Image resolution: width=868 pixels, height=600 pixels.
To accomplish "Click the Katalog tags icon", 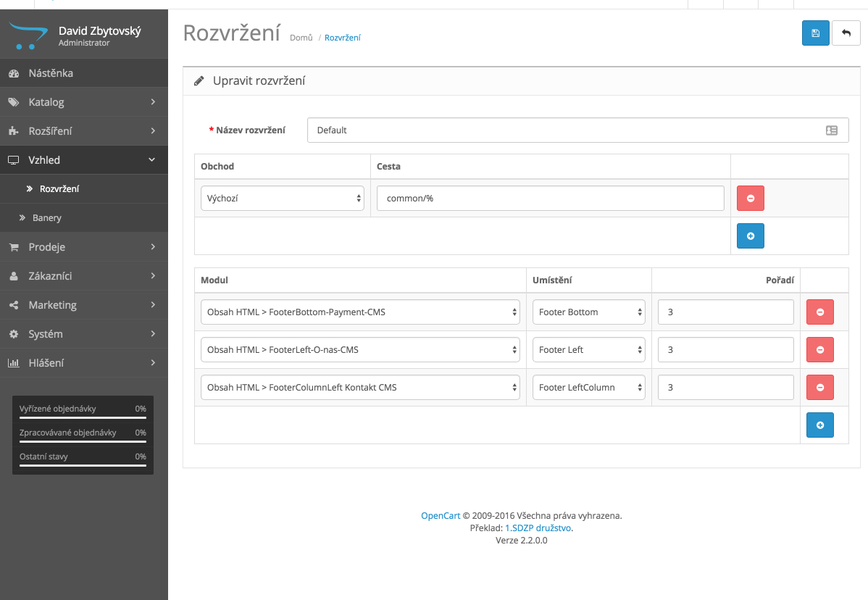I will (x=14, y=102).
